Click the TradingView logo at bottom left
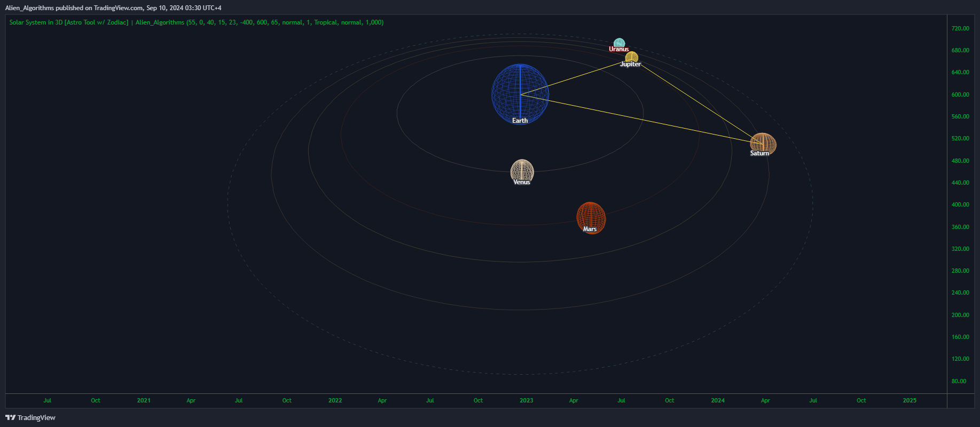Image resolution: width=980 pixels, height=427 pixels. [30, 417]
